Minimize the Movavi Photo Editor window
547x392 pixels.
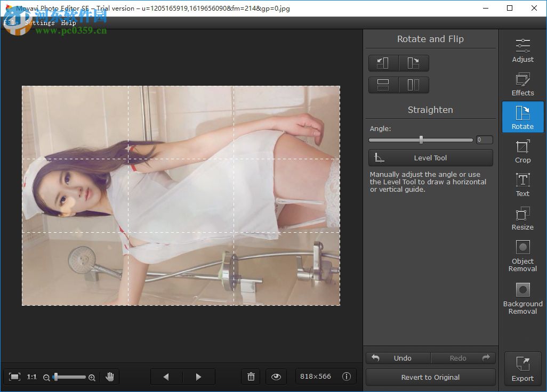[x=486, y=8]
